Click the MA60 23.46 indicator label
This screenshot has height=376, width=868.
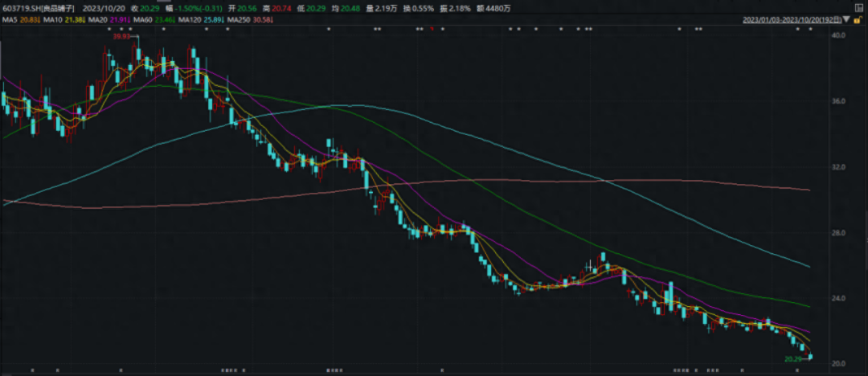point(154,20)
